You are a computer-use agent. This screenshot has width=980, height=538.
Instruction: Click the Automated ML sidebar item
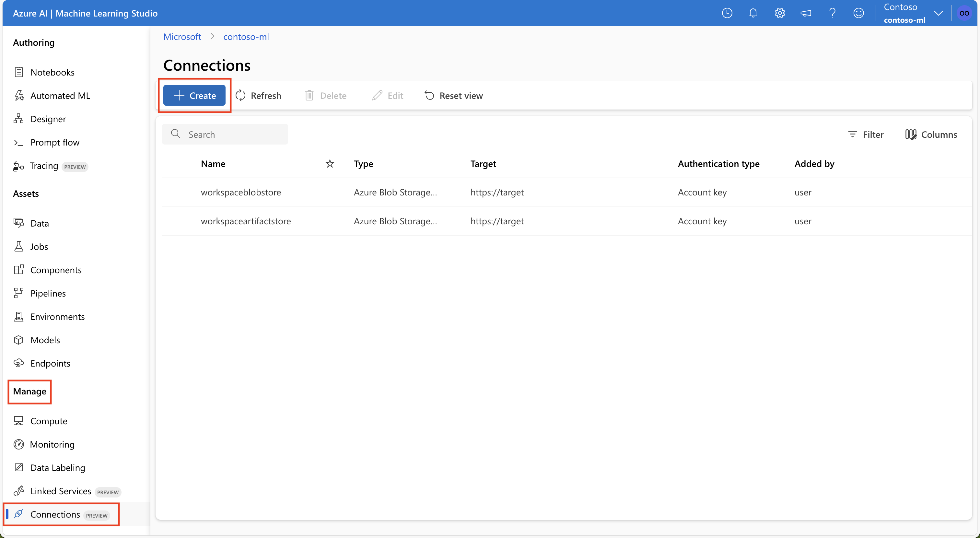[x=60, y=95]
